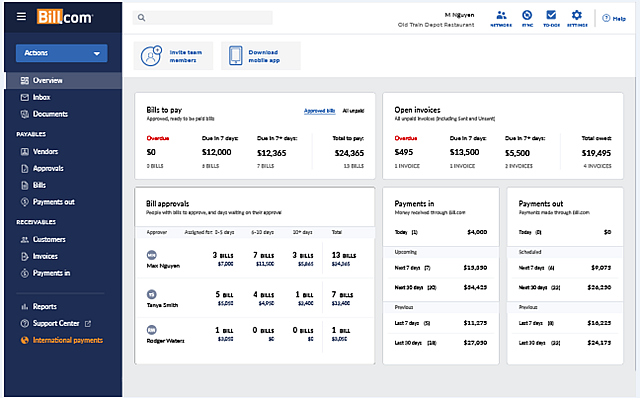Click the Invoices icon in sidebar
The image size is (640, 398).
coord(25,256)
